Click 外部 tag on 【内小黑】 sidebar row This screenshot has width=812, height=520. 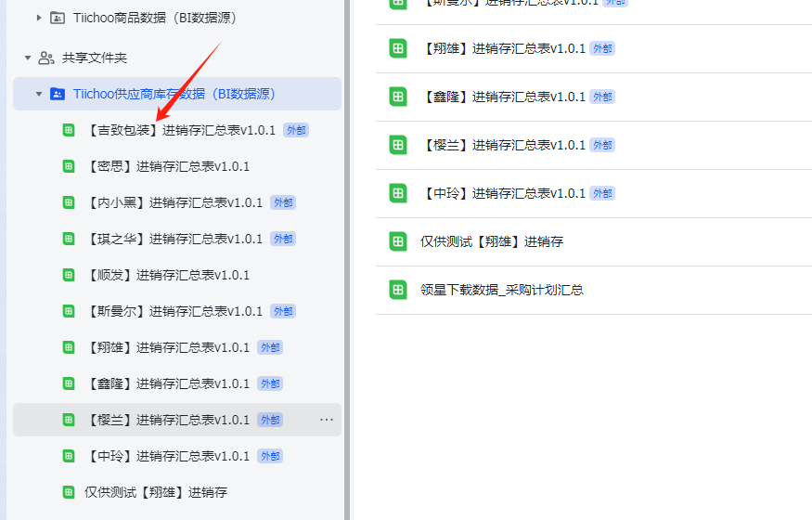(283, 202)
